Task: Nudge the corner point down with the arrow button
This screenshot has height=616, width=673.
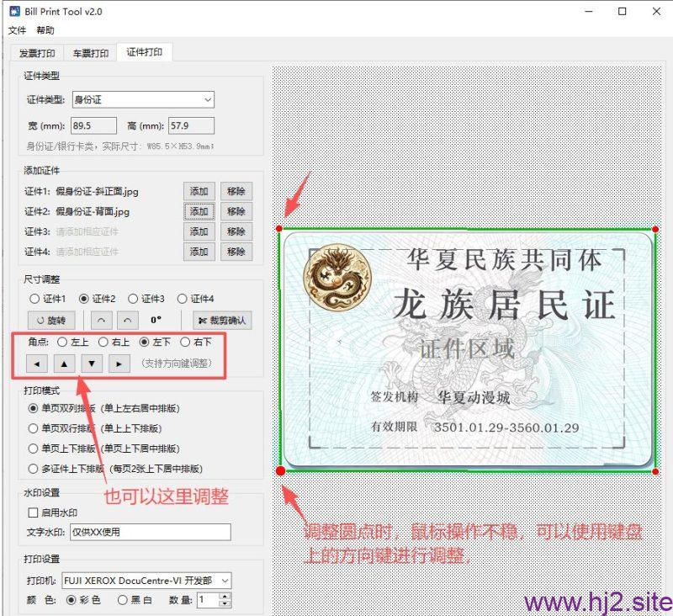Action: click(92, 364)
